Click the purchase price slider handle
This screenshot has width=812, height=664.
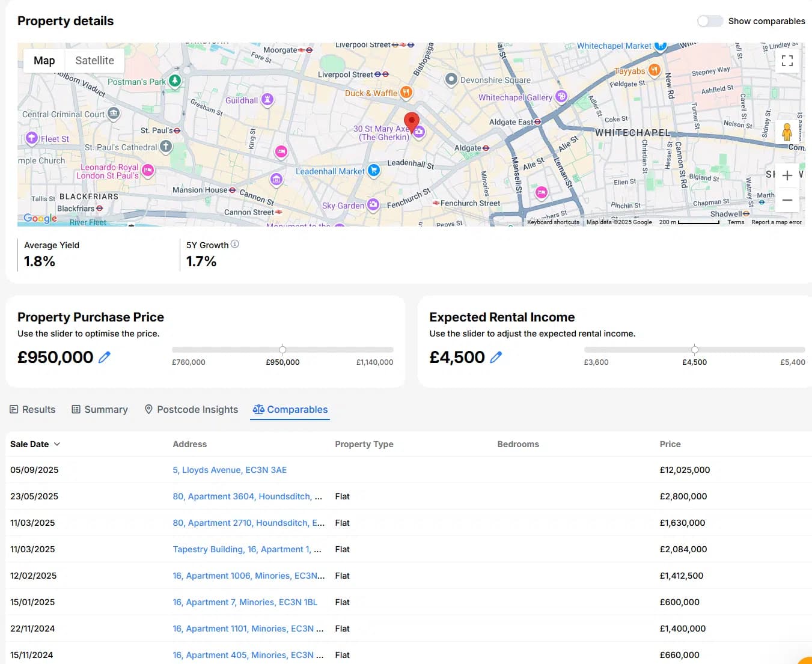(282, 349)
